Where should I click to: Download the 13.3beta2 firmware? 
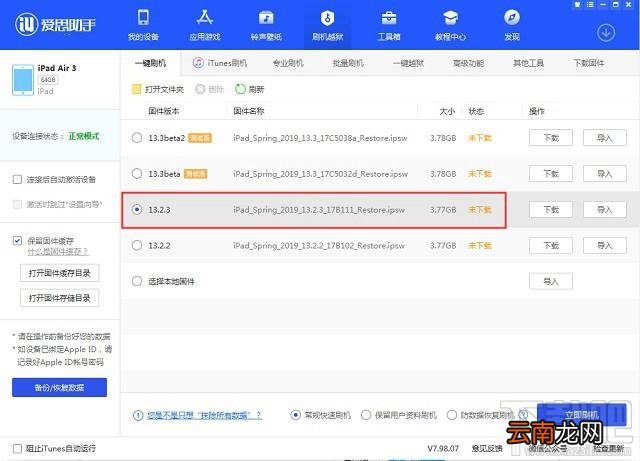(x=551, y=138)
